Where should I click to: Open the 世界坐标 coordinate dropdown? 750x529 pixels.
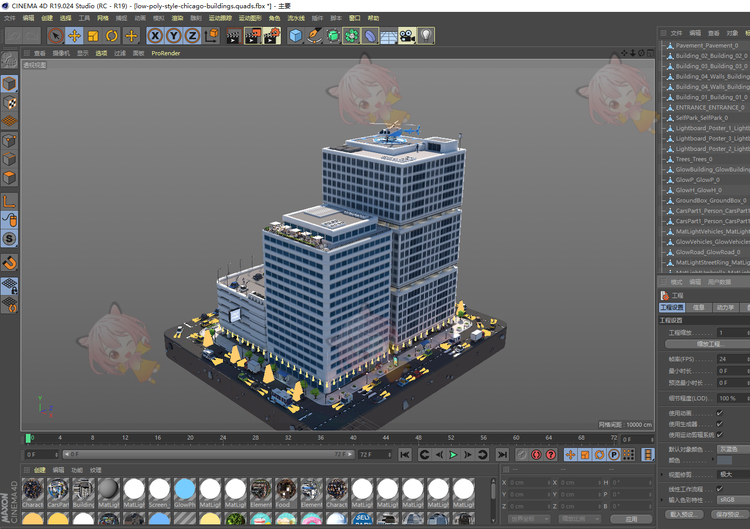click(529, 519)
